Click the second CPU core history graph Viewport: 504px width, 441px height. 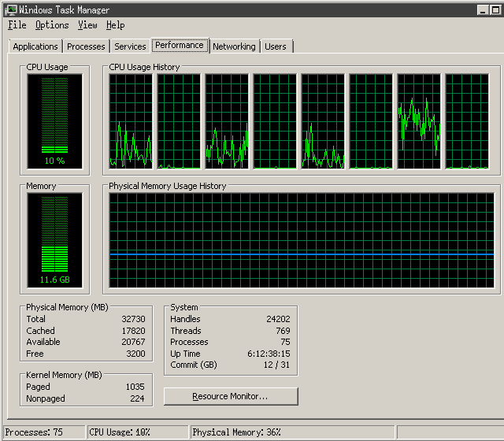pos(179,121)
